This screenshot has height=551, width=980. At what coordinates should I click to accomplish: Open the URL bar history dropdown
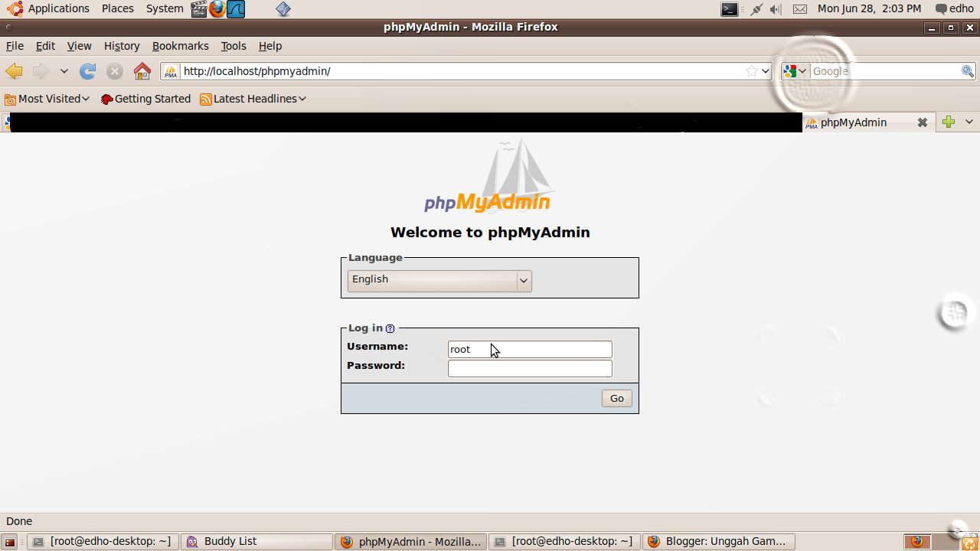(766, 71)
